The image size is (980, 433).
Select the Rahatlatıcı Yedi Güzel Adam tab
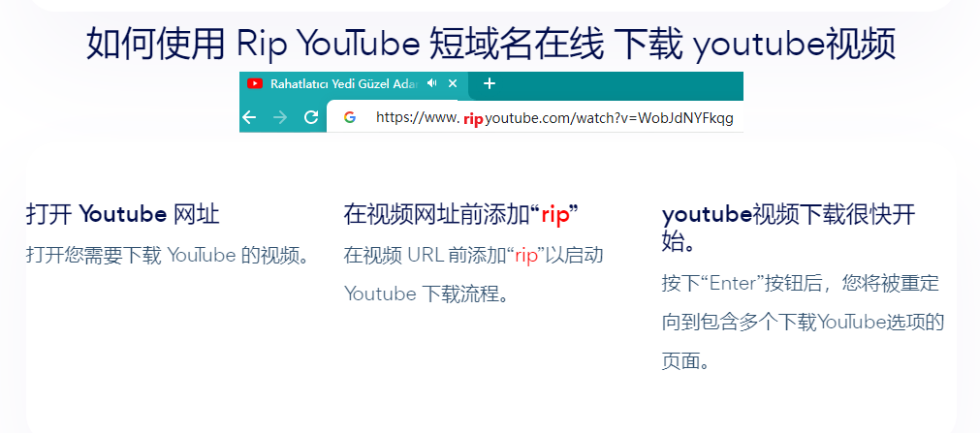[354, 85]
